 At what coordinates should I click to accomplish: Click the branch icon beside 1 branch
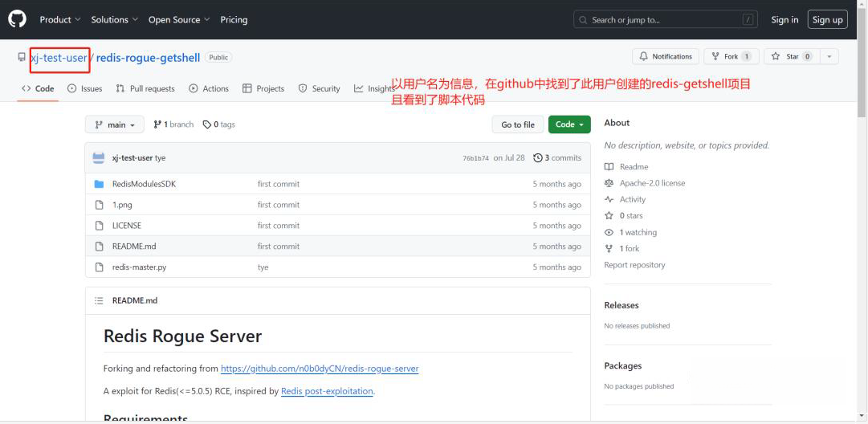coord(157,124)
